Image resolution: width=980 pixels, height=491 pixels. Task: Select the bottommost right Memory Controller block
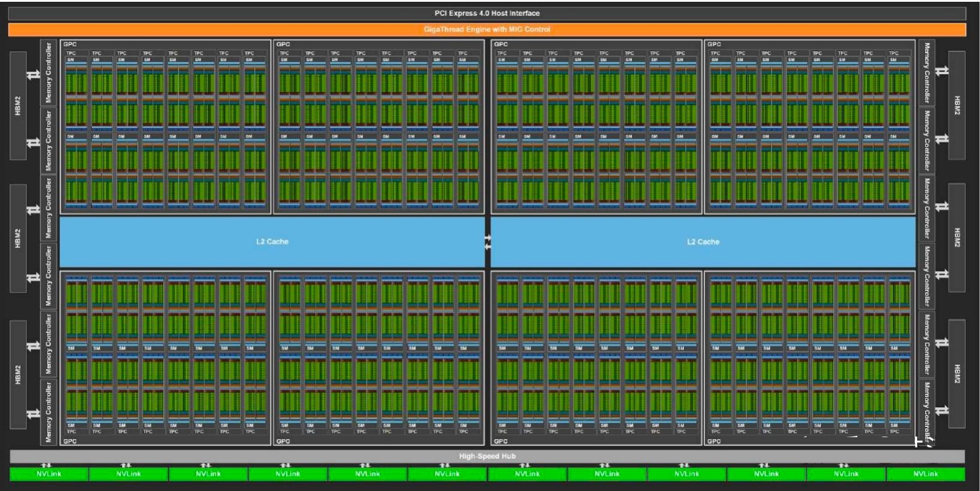pyautogui.click(x=927, y=413)
